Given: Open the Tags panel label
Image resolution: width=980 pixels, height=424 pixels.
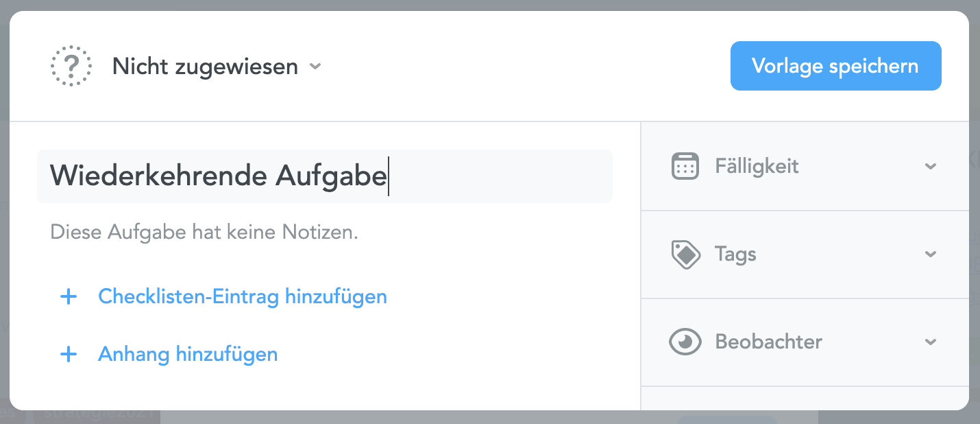Looking at the screenshot, I should [x=735, y=254].
